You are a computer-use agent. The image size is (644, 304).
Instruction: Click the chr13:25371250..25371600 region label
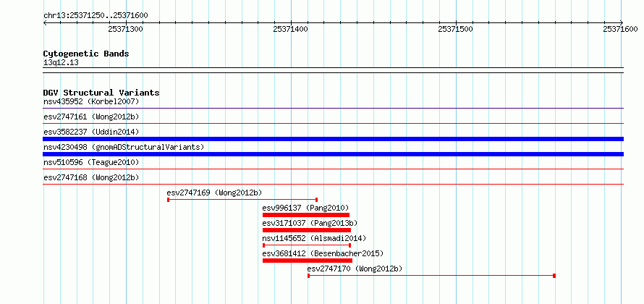click(96, 16)
